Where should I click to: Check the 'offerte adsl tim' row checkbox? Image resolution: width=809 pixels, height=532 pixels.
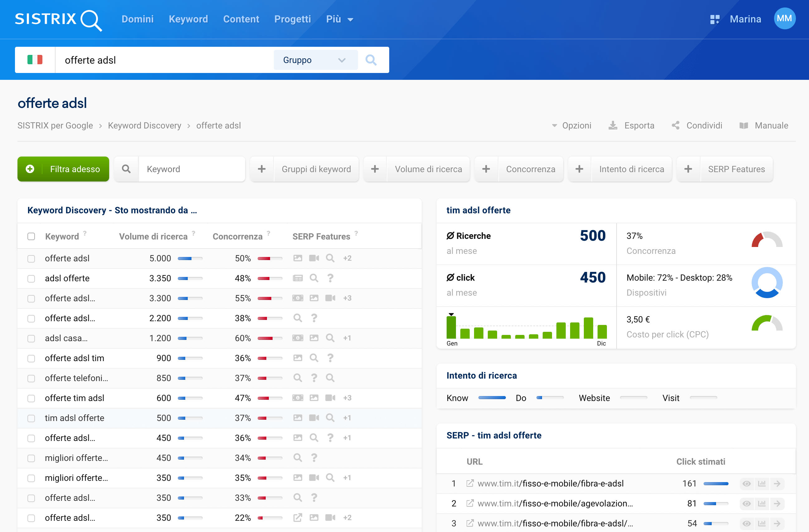[x=31, y=359]
